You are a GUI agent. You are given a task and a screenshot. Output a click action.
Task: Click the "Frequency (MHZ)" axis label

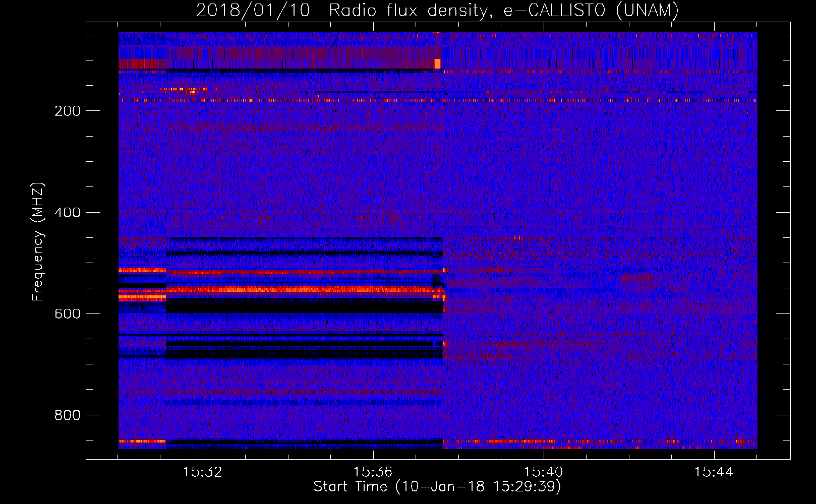38,241
